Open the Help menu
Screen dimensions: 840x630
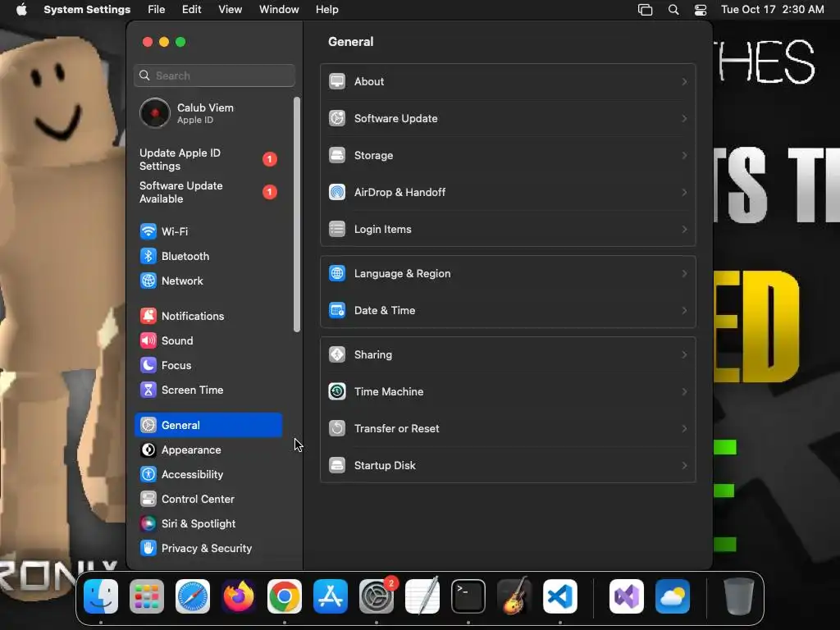point(326,10)
